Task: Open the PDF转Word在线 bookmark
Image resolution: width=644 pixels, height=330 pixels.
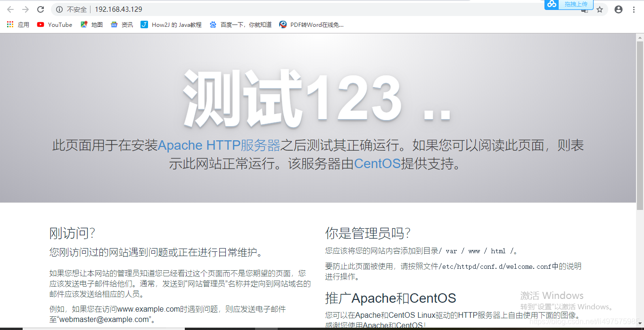Action: click(x=311, y=24)
